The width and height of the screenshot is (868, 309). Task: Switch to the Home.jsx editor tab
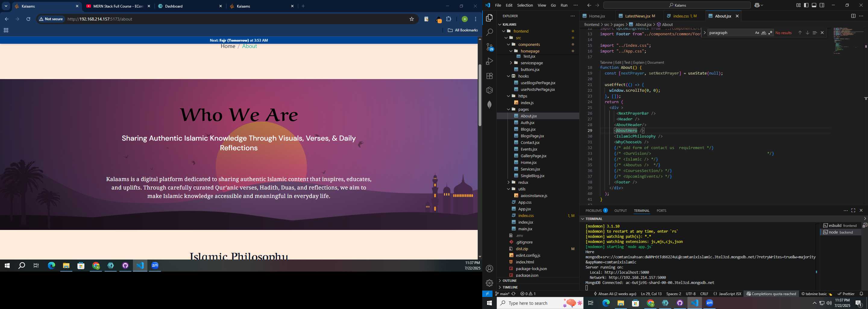tap(597, 16)
